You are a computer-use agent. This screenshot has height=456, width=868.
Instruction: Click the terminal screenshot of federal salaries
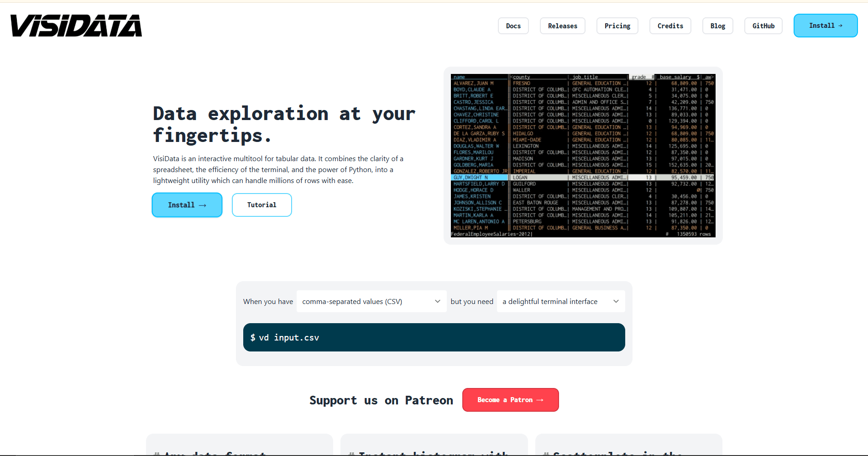tap(583, 155)
